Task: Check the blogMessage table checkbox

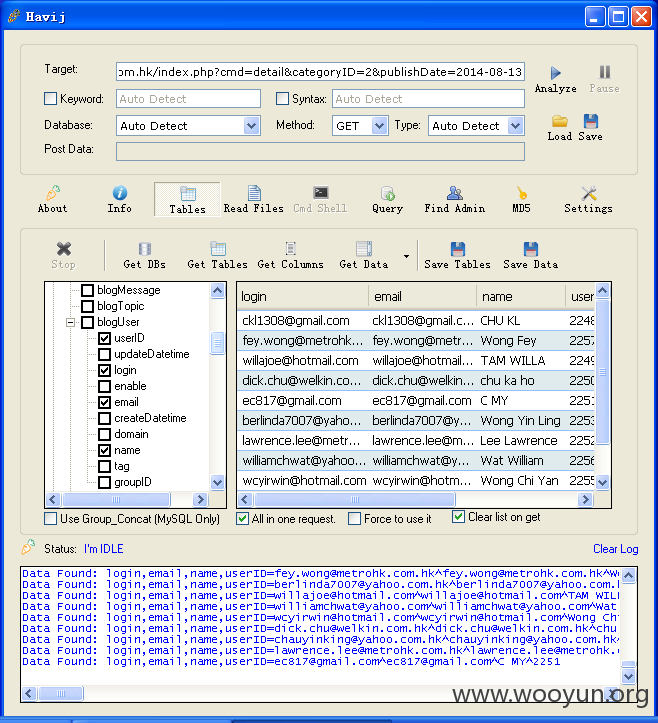Action: [88, 290]
